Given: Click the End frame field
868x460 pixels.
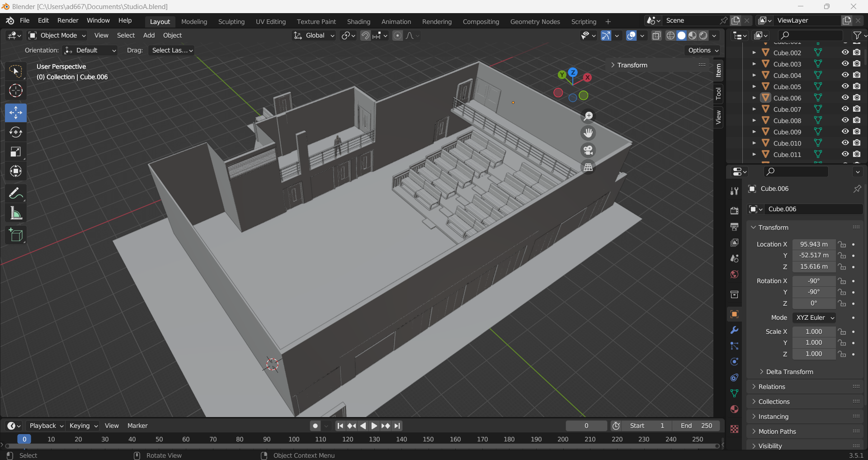Looking at the screenshot, I should [696, 426].
